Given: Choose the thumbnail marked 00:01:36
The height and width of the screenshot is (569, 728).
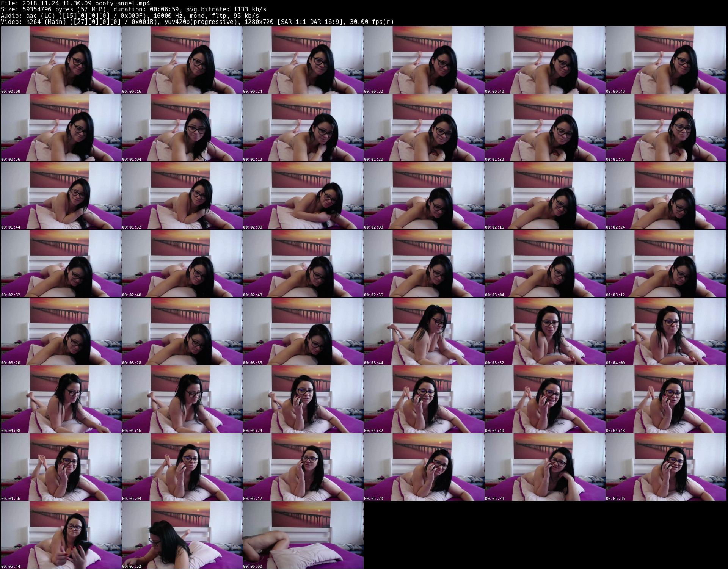Looking at the screenshot, I should (666, 128).
